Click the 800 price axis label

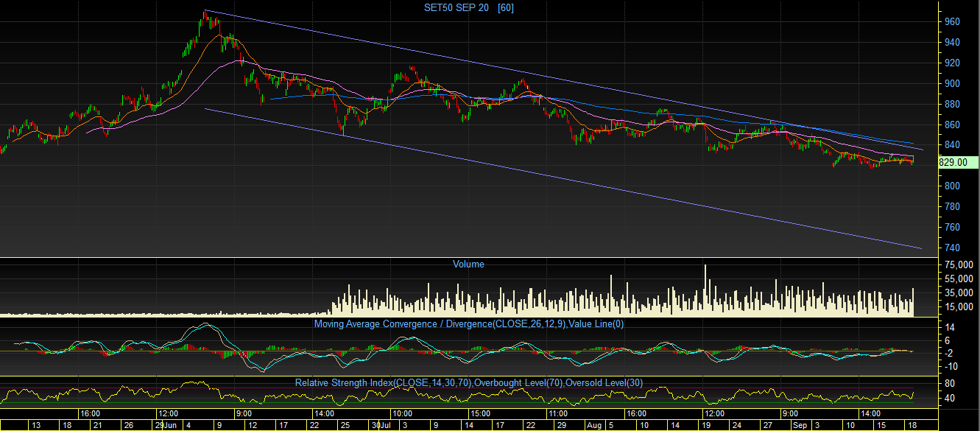click(952, 186)
